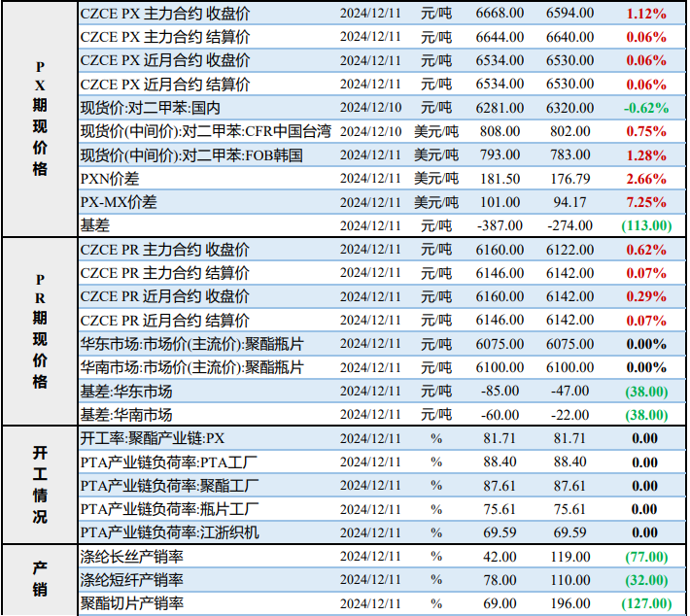Viewport: 690px width, 616px height.
Task: Click the red 7.25% change value
Action: 646,202
